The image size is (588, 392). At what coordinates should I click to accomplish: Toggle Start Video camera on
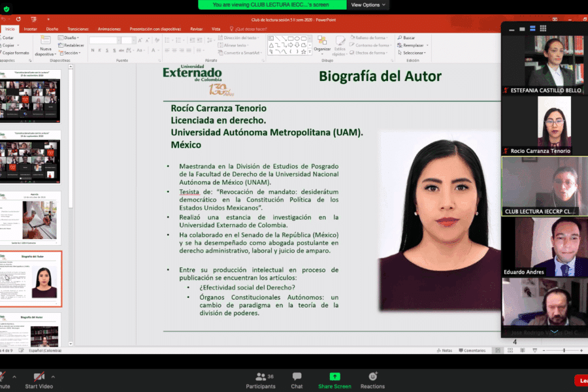(x=39, y=380)
